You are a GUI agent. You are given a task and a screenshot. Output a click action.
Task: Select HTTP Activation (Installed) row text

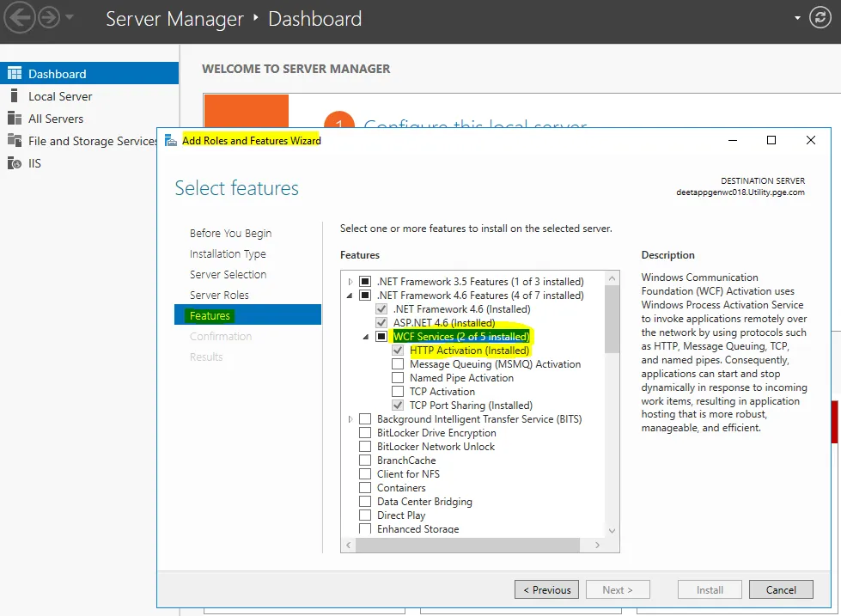[469, 351]
